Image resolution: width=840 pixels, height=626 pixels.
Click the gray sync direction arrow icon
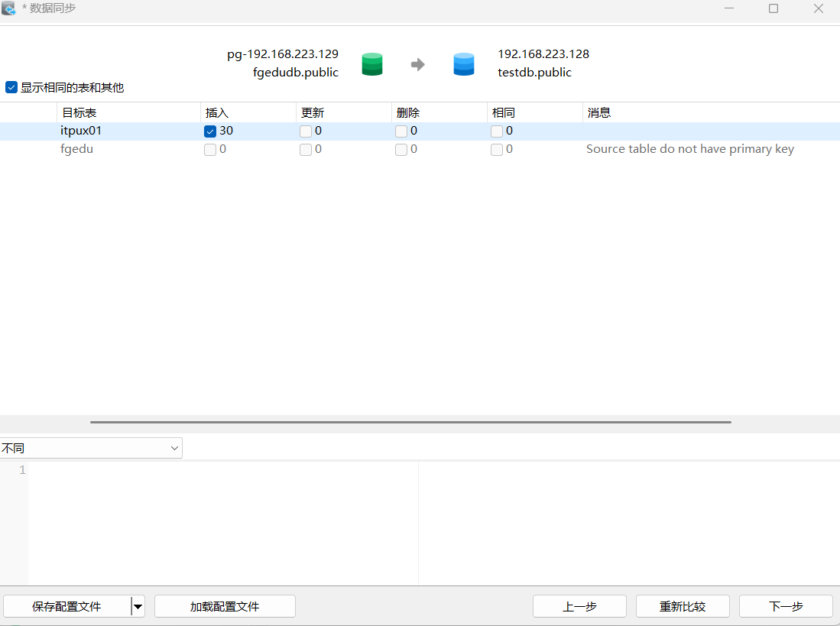417,65
